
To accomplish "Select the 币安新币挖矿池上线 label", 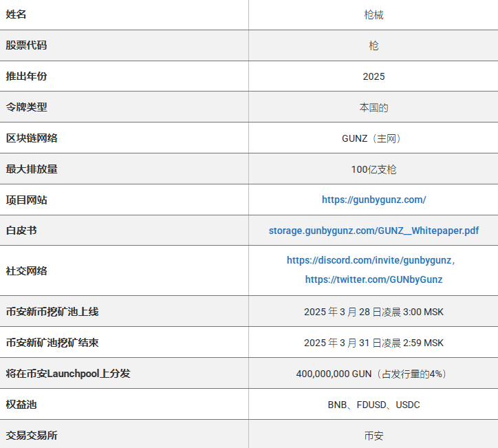I will (x=52, y=311).
